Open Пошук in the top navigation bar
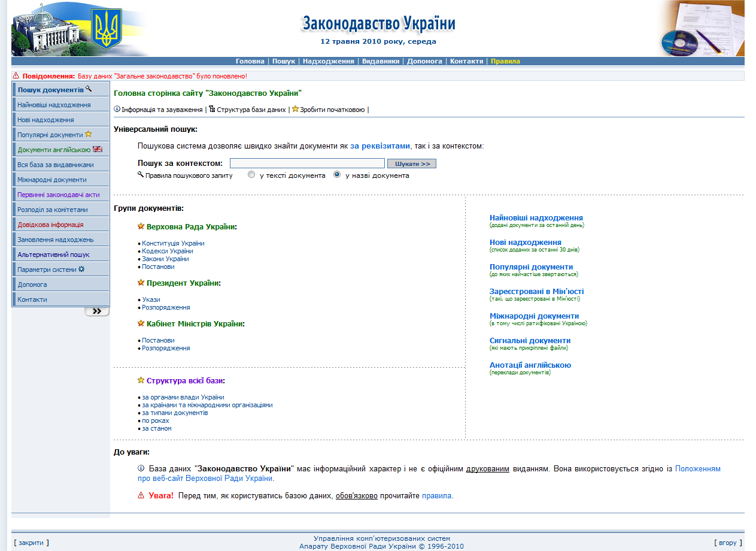This screenshot has width=756, height=551. tap(284, 61)
